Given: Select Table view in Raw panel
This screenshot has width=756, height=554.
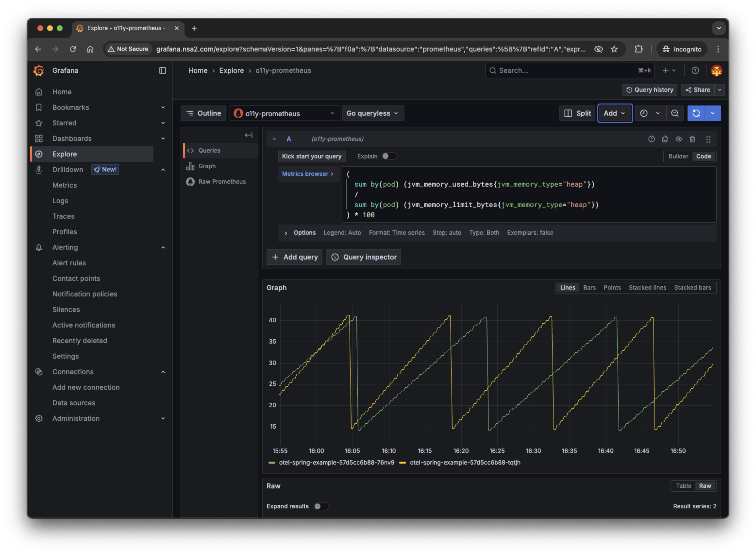Looking at the screenshot, I should click(683, 486).
